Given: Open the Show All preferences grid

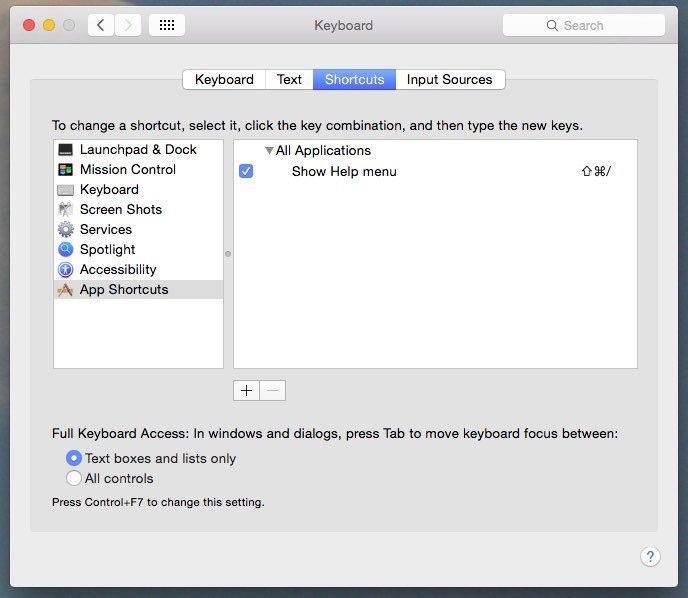Looking at the screenshot, I should tap(167, 25).
